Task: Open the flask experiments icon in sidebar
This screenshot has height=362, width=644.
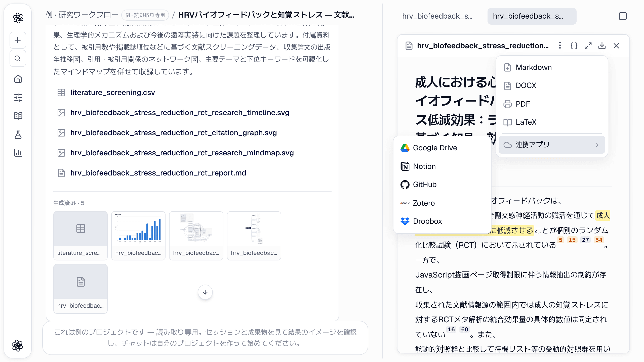Action: (x=18, y=134)
